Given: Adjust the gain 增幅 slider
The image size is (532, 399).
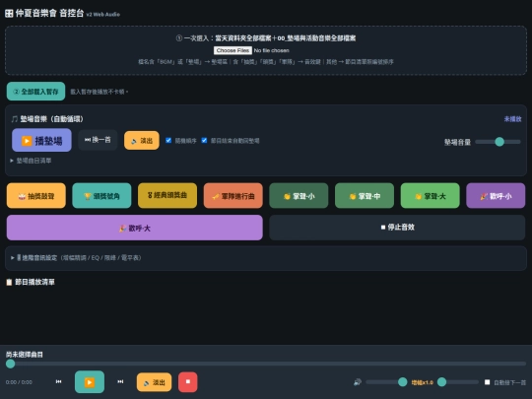Looking at the screenshot, I should click(x=458, y=382).
